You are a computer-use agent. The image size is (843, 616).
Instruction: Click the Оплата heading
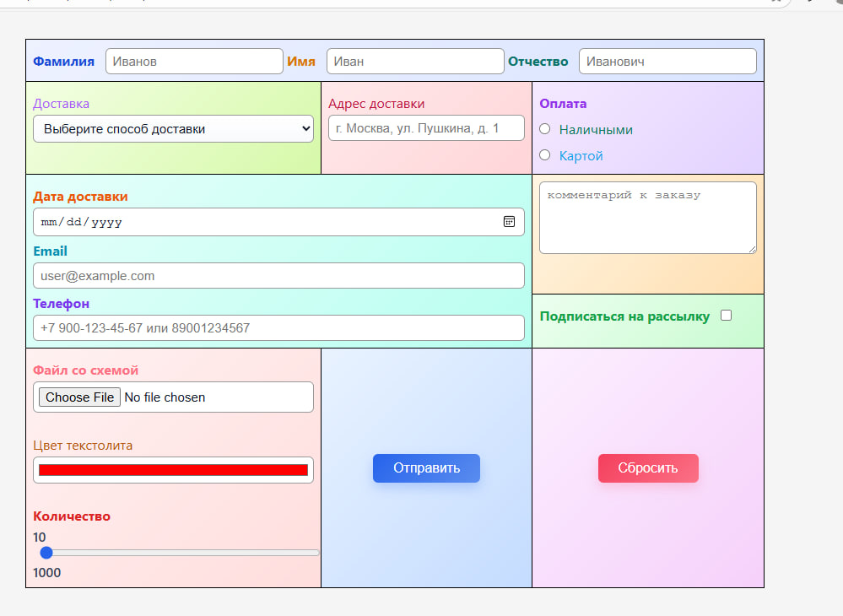pos(563,104)
